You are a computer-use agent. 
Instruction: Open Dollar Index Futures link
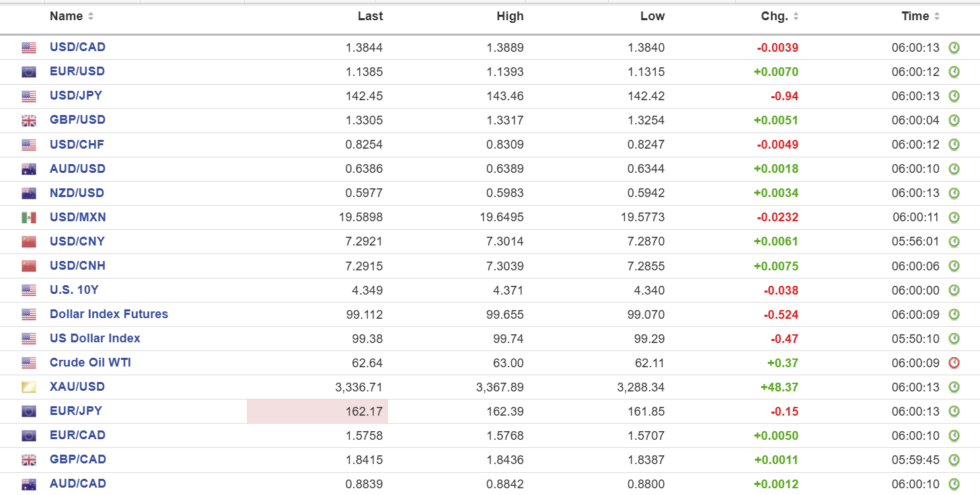point(109,314)
